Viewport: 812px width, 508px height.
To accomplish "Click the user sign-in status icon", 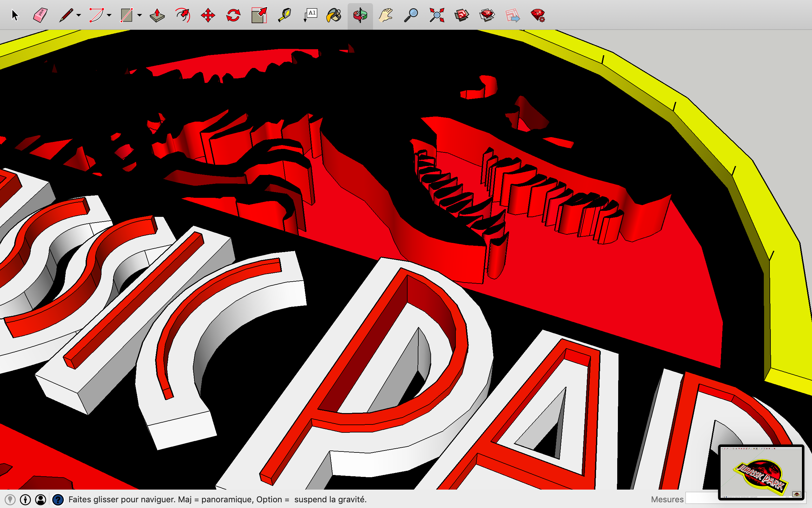I will tap(41, 500).
